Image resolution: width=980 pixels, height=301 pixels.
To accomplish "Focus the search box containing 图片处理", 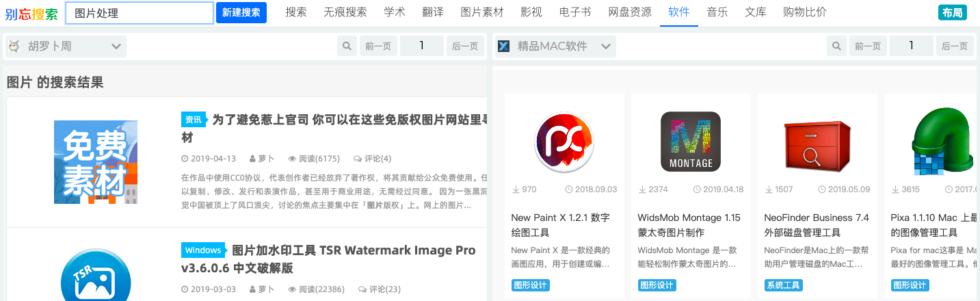I will pos(140,13).
